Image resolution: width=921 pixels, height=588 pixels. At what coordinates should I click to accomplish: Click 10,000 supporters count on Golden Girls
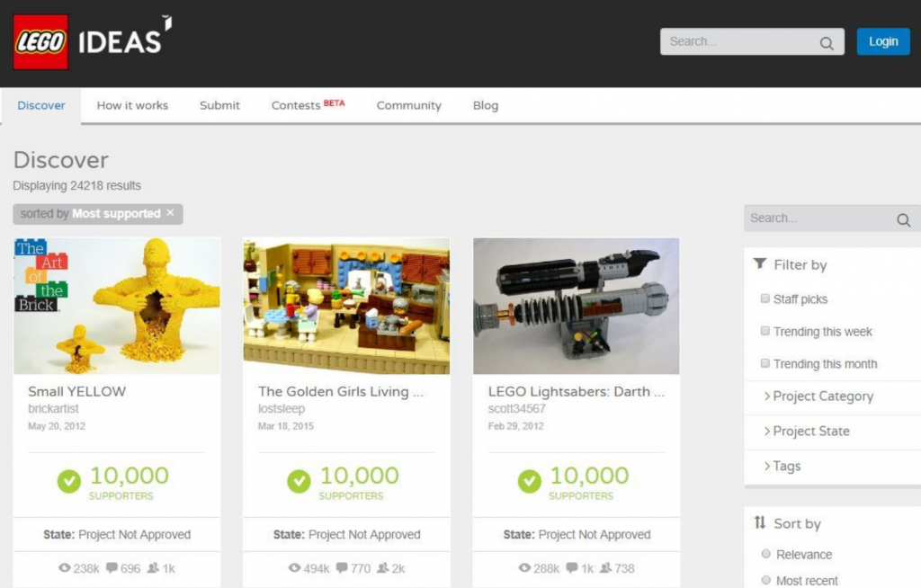(359, 476)
